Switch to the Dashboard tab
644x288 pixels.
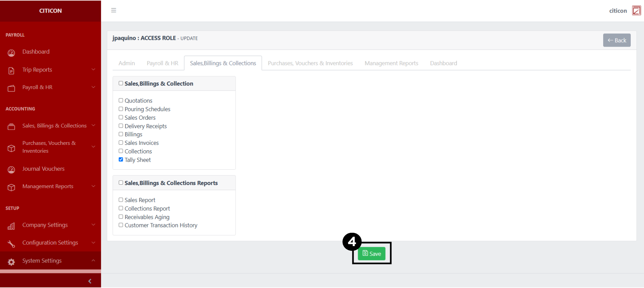(444, 63)
